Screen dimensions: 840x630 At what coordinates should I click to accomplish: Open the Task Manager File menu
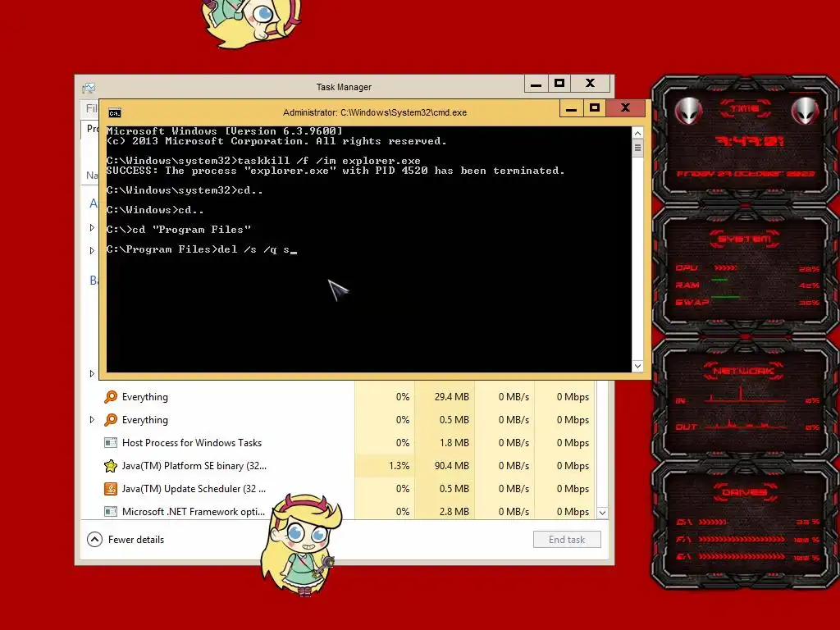click(92, 109)
